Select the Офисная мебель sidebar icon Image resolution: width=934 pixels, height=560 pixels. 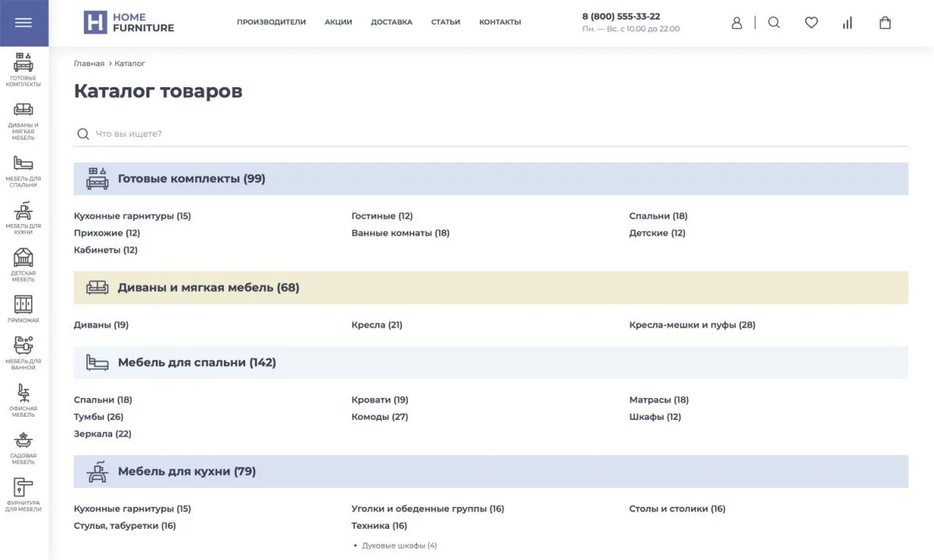[23, 400]
